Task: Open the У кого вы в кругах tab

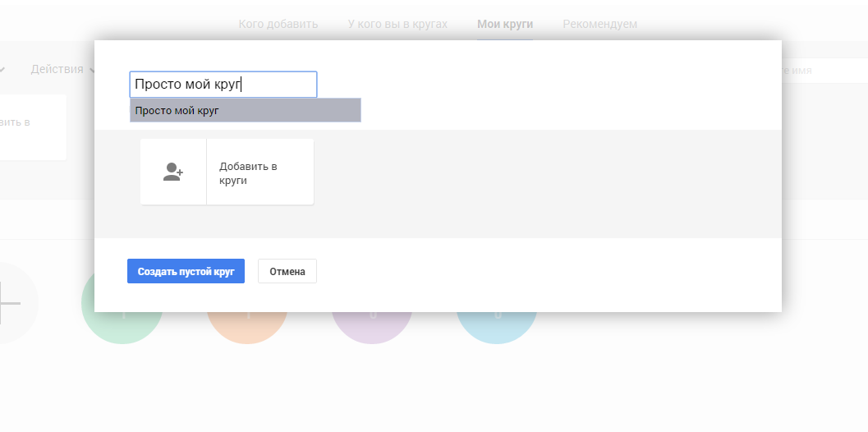Action: tap(397, 24)
